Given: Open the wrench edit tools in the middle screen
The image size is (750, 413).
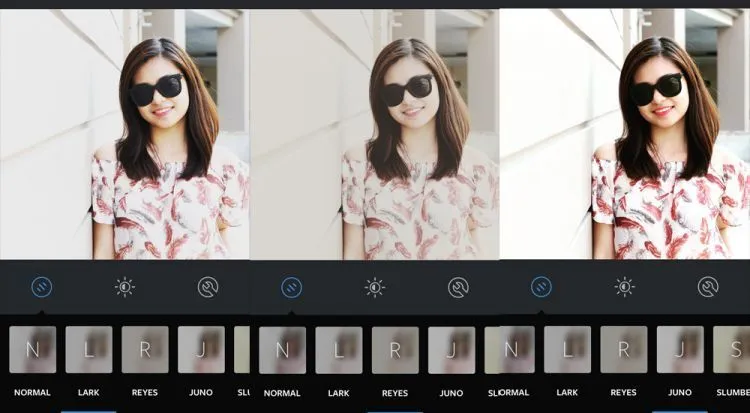Looking at the screenshot, I should pyautogui.click(x=458, y=288).
